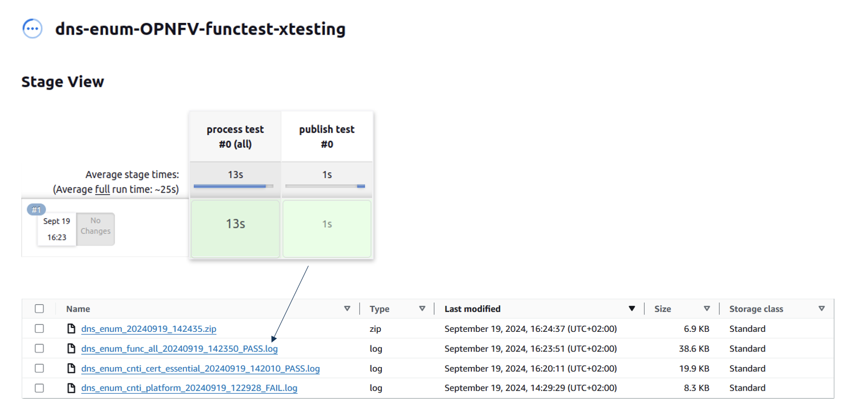Click file icon beside cnti_platform FAIL log

click(x=71, y=388)
